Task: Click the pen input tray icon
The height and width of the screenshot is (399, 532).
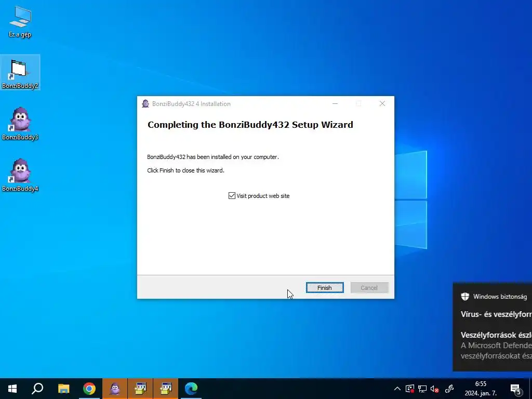Action: point(449,389)
